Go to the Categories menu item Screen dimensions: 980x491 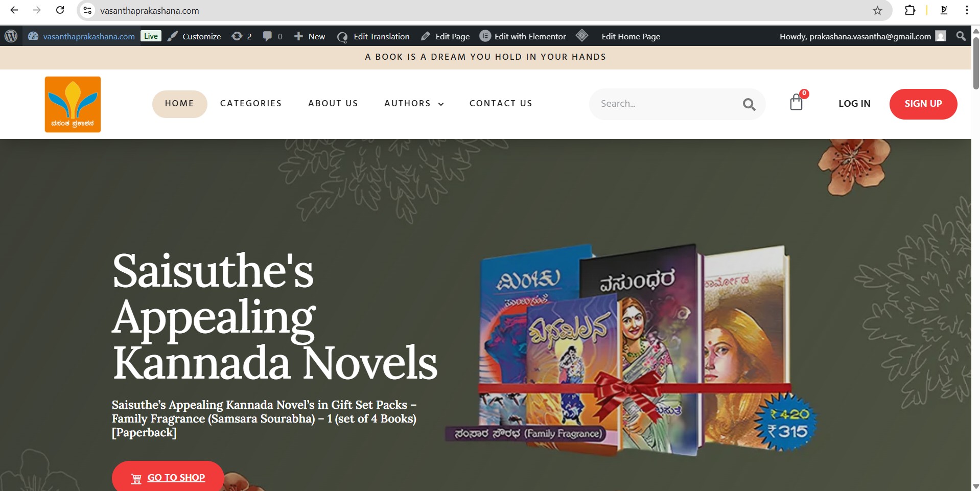pos(251,104)
